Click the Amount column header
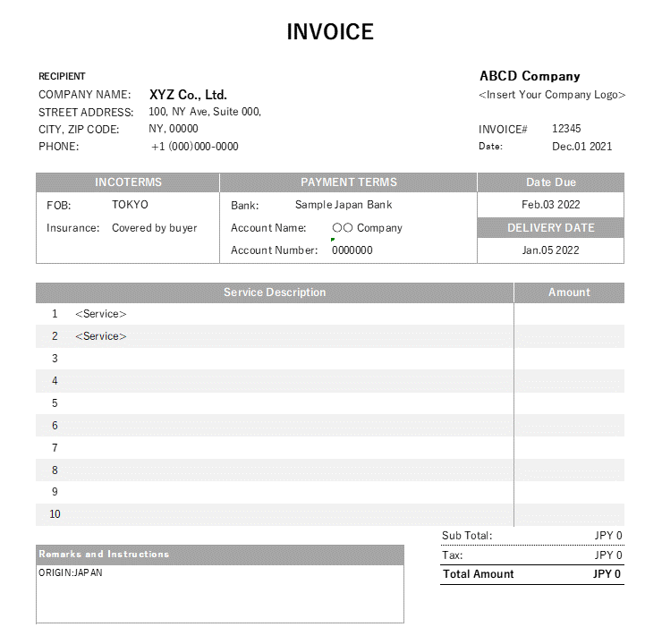This screenshot has width=662, height=644. [569, 292]
